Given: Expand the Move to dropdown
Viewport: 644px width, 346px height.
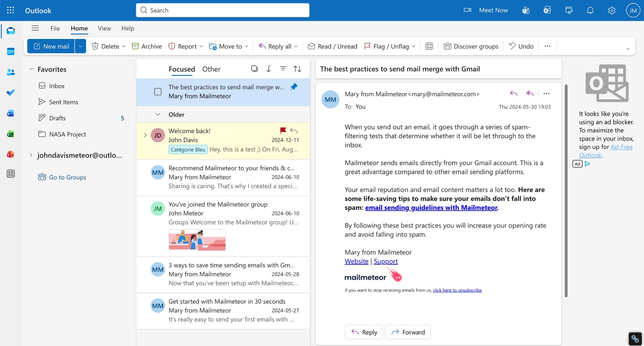Looking at the screenshot, I should (246, 46).
